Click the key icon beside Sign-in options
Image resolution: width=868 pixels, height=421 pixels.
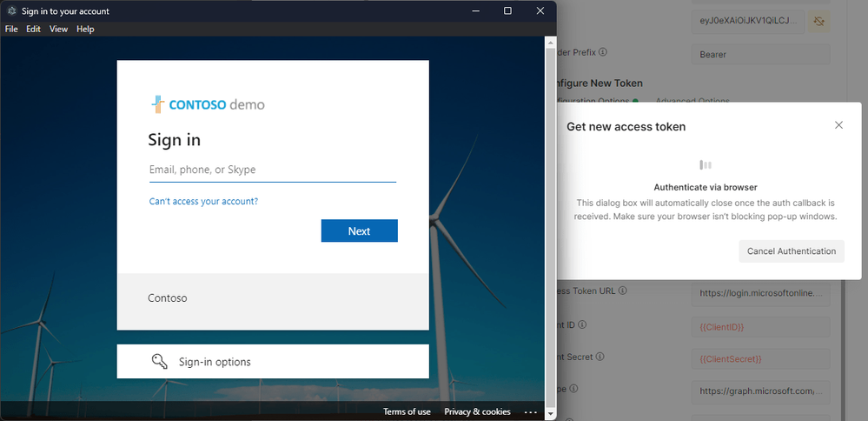(159, 362)
